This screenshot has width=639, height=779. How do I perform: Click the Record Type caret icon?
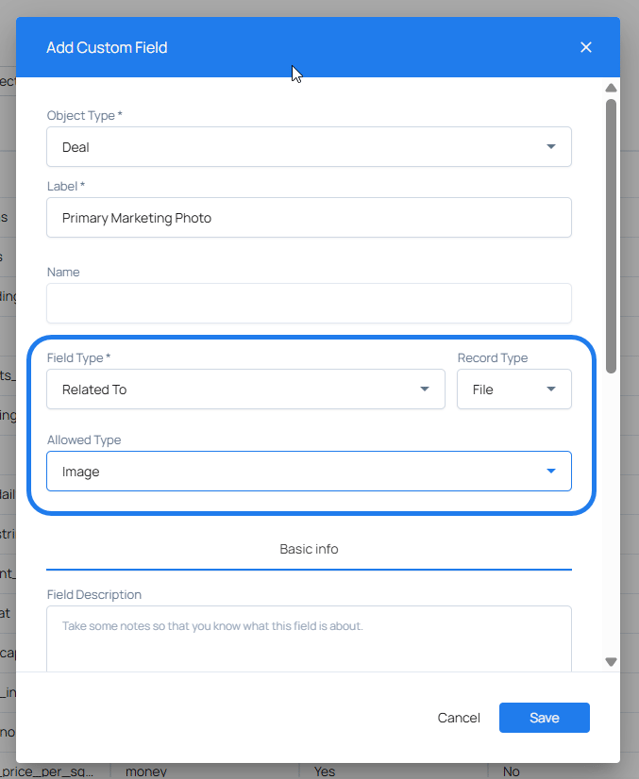pyautogui.click(x=551, y=389)
